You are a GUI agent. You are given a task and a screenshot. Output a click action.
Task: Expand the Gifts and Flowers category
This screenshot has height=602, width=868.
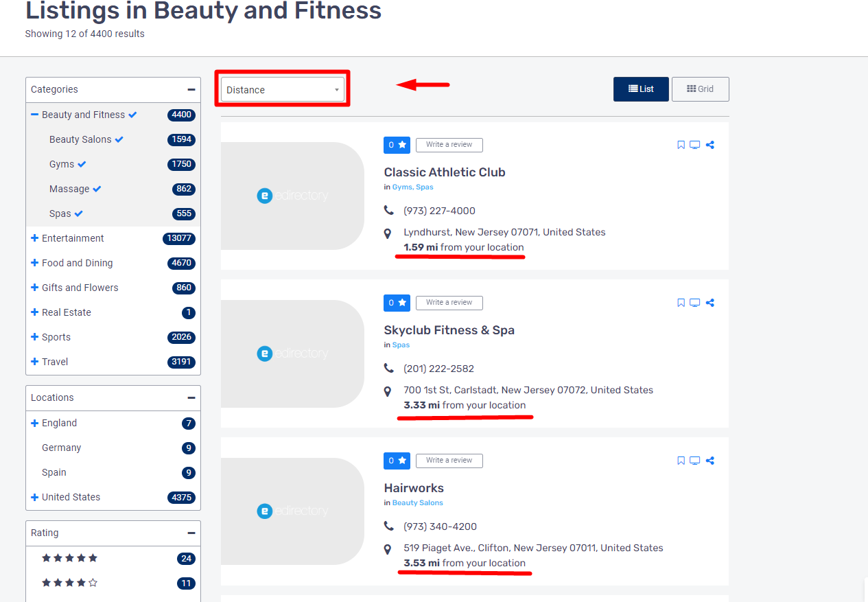[x=34, y=288]
